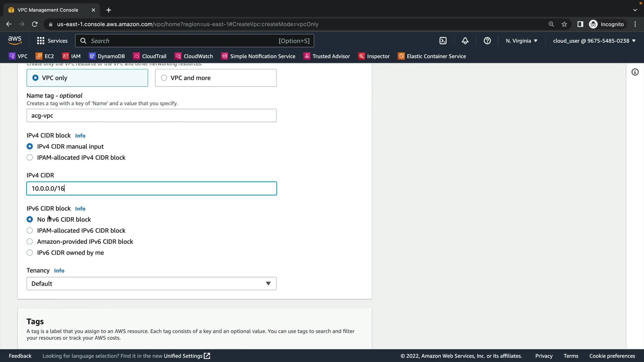Click into the Name tag field
This screenshot has width=644, height=362.
[151, 116]
